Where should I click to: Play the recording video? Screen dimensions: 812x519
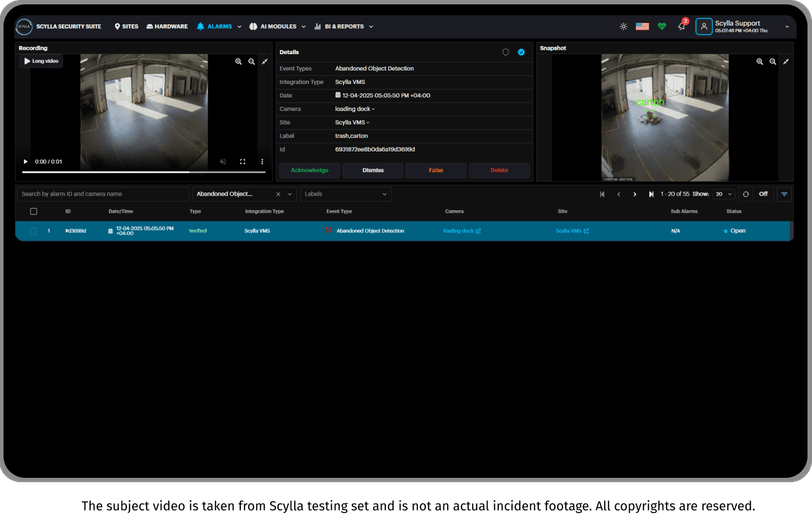(x=25, y=162)
